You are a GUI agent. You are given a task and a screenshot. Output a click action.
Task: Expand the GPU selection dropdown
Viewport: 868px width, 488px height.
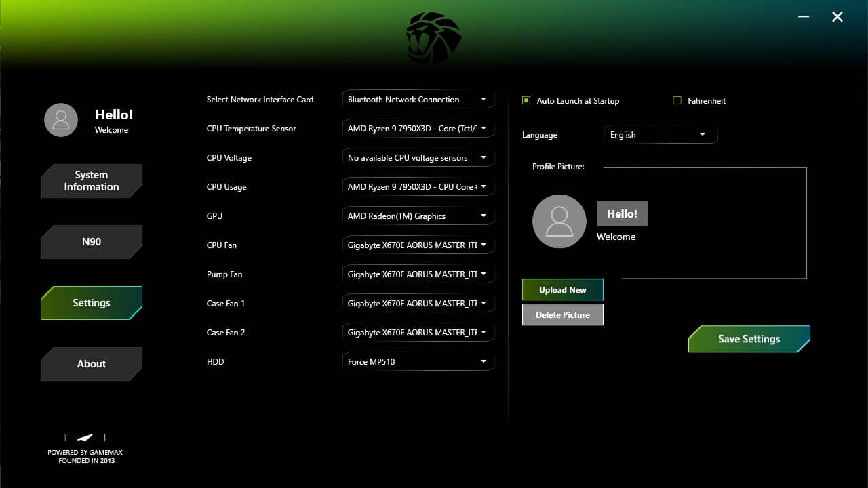(418, 216)
